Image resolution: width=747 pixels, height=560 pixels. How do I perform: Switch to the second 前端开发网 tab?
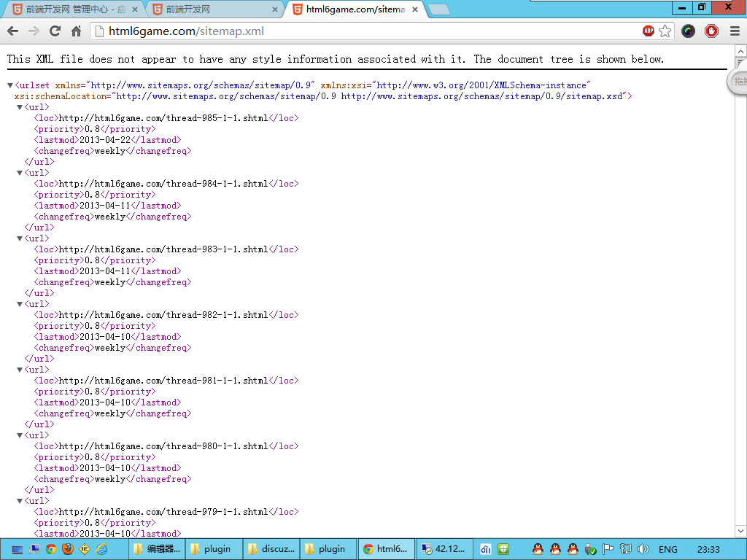coord(214,9)
